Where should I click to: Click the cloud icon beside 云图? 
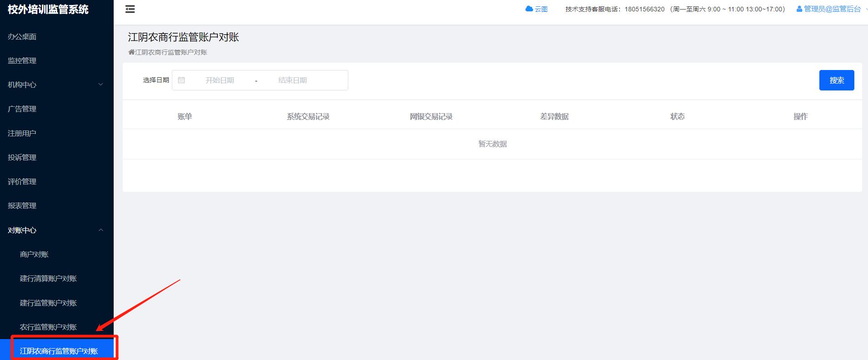529,9
